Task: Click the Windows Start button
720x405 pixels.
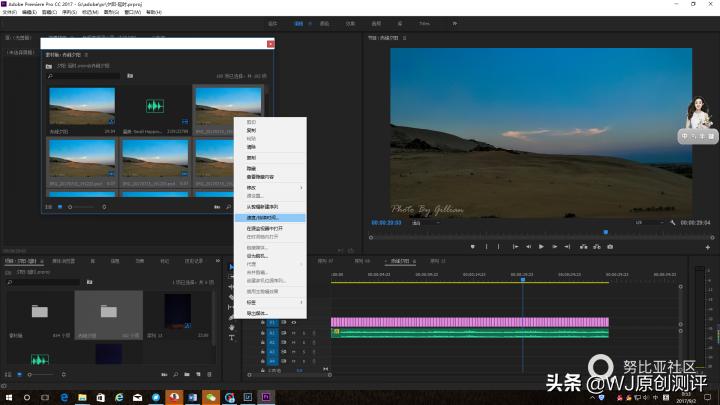Action: [8, 396]
